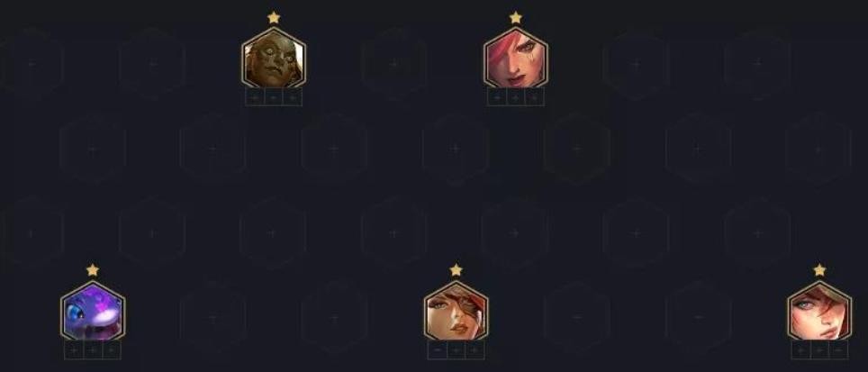Screen dimensions: 868x372
Task: Toggle star level above the purple creature
Action: click(x=93, y=270)
